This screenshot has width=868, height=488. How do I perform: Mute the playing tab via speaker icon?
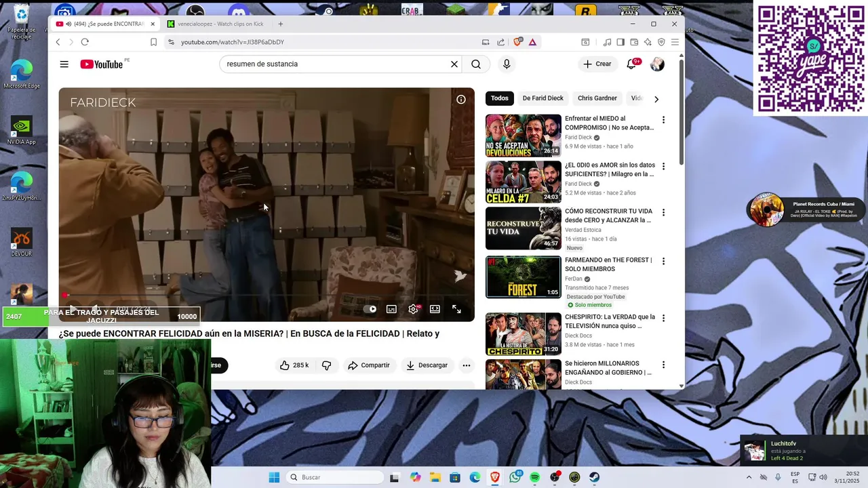[68, 24]
